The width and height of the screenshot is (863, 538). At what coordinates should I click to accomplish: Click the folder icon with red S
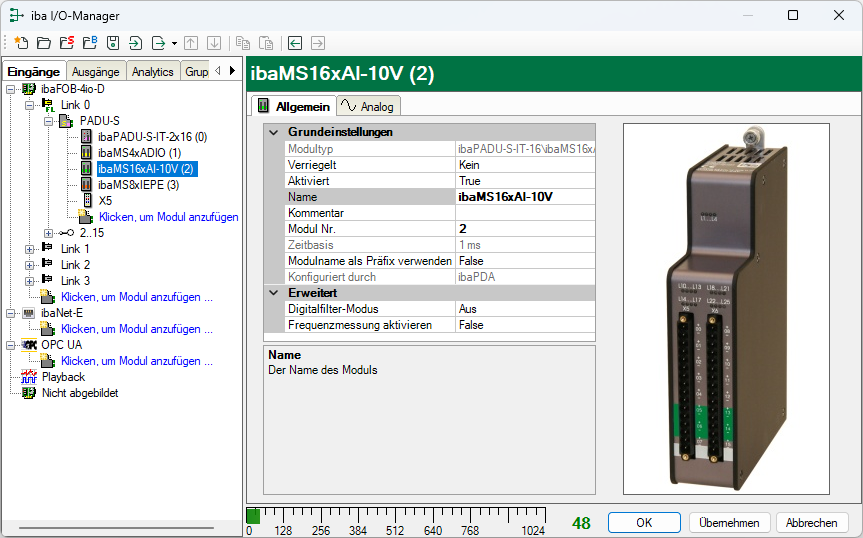click(x=66, y=43)
